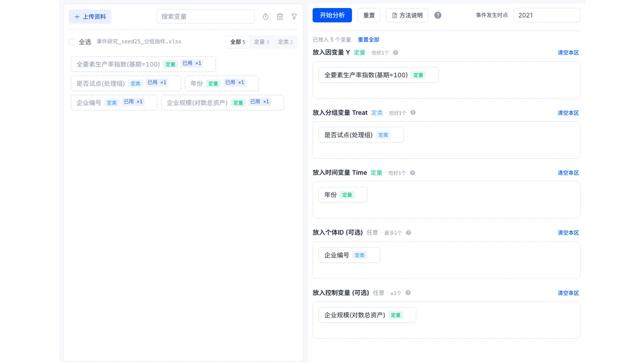The image size is (644, 362).
Task: Click help icon for 放入因变量 Y
Action: pyautogui.click(x=396, y=53)
